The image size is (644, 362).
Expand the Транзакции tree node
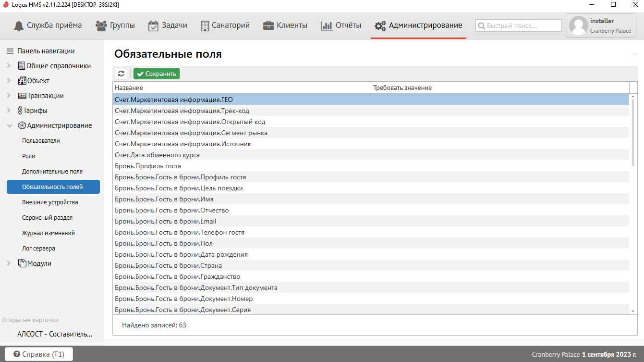(x=9, y=96)
